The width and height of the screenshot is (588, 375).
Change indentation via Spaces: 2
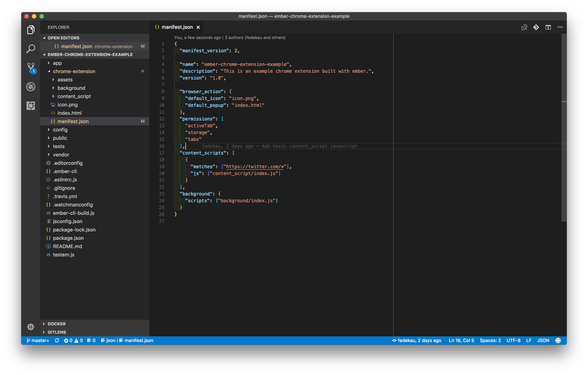490,340
